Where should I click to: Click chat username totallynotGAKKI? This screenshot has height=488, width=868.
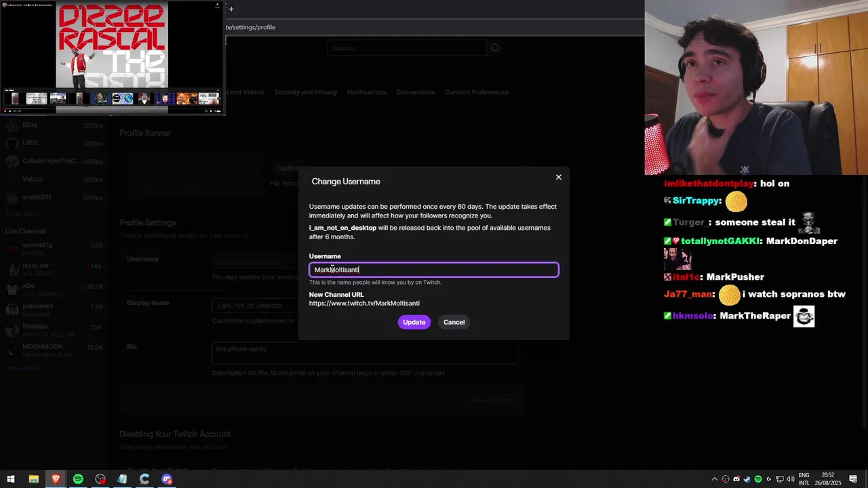719,241
